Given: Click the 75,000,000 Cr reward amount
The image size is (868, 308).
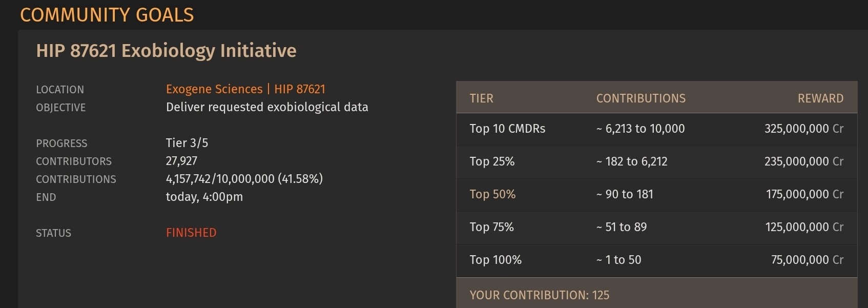Looking at the screenshot, I should [807, 260].
